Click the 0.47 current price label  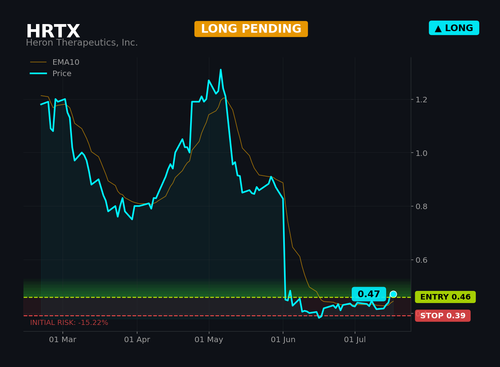coord(369,294)
